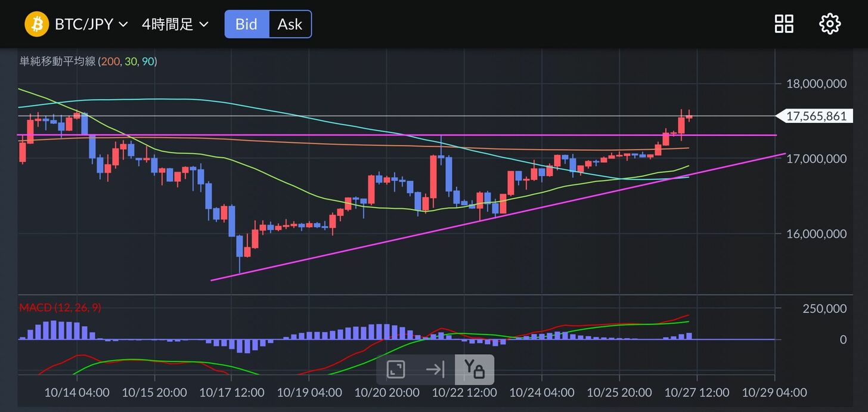Viewport: 868px width, 412px height.
Task: Switch to Ask price option
Action: point(290,24)
